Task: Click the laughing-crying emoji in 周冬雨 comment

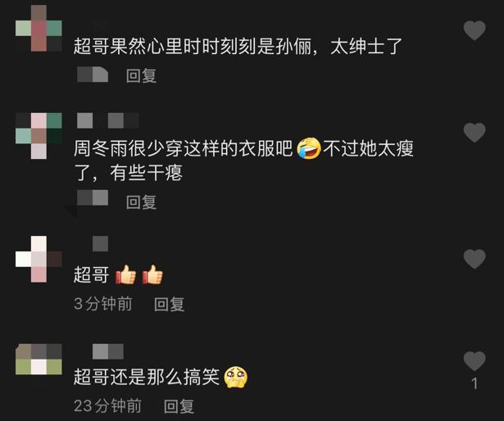Action: [309, 148]
